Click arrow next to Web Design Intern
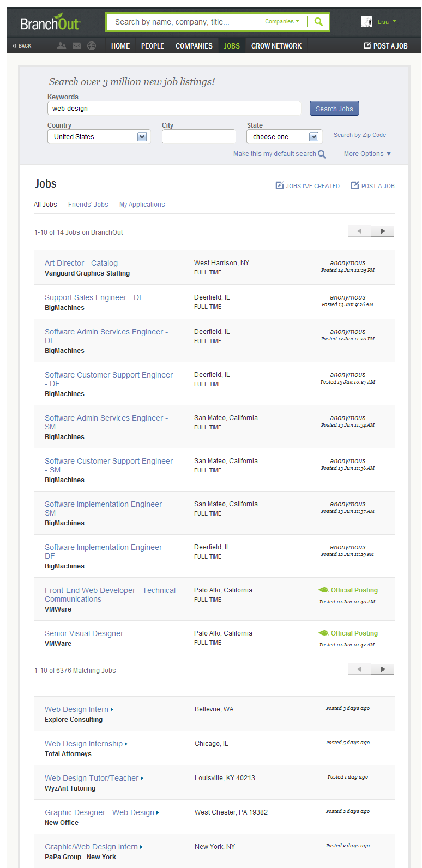The image size is (422, 868). 112,710
